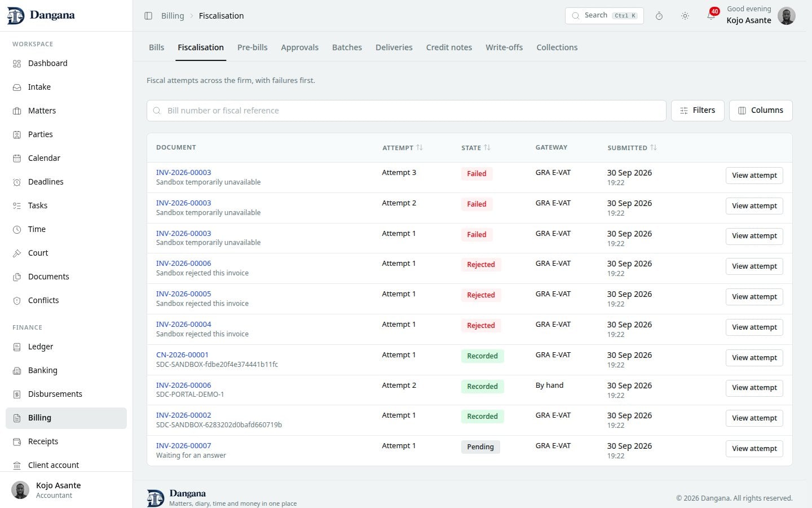Image resolution: width=812 pixels, height=508 pixels.
Task: Click the Matters briefcase icon
Action: tap(17, 111)
